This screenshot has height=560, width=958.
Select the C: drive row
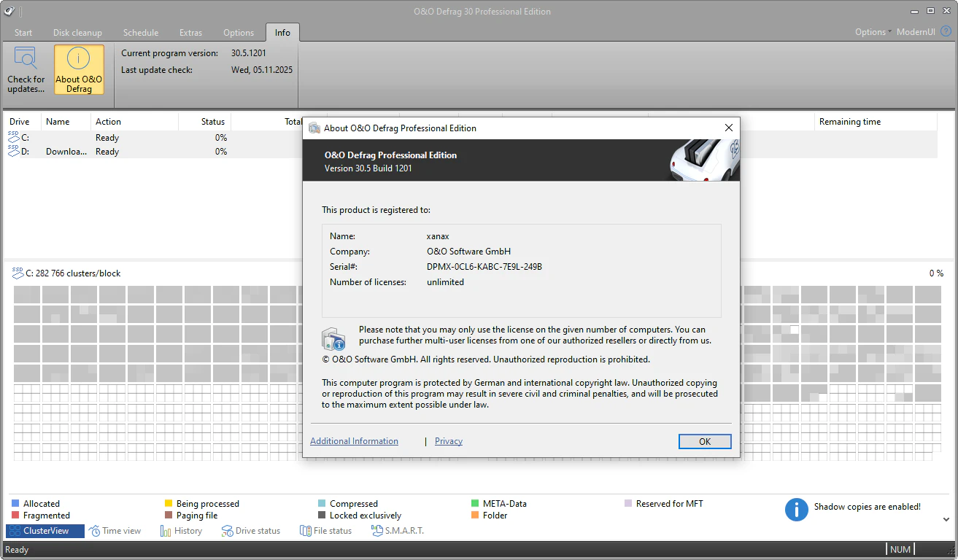[153, 138]
